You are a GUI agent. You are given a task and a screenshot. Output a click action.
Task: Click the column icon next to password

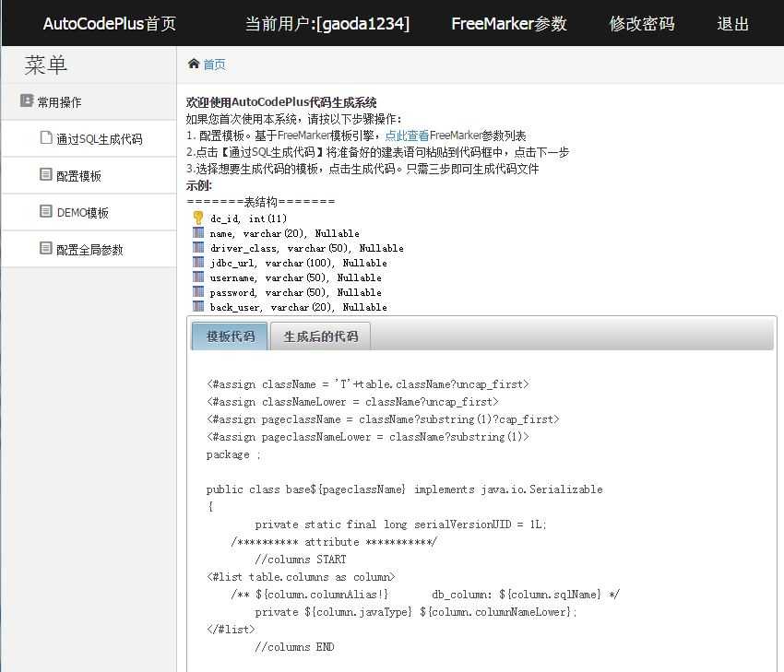coord(198,291)
